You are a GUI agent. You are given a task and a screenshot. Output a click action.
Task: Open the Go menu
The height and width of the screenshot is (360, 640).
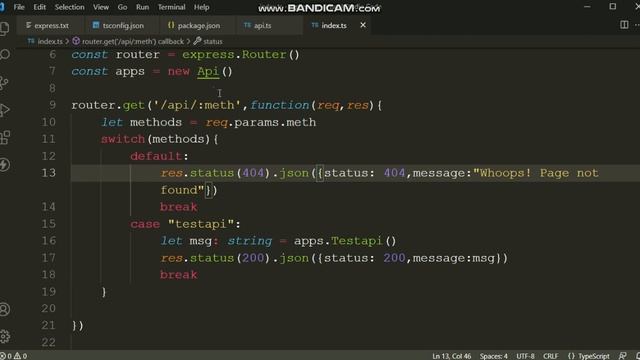tap(122, 7)
